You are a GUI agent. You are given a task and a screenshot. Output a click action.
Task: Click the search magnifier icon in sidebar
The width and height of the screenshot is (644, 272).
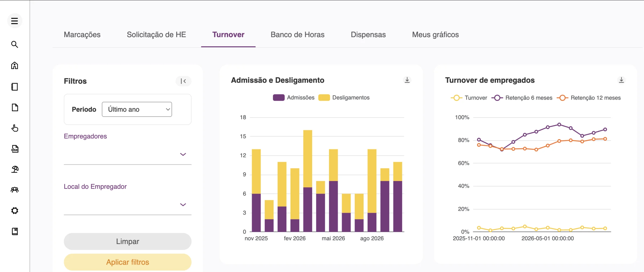[x=14, y=44]
